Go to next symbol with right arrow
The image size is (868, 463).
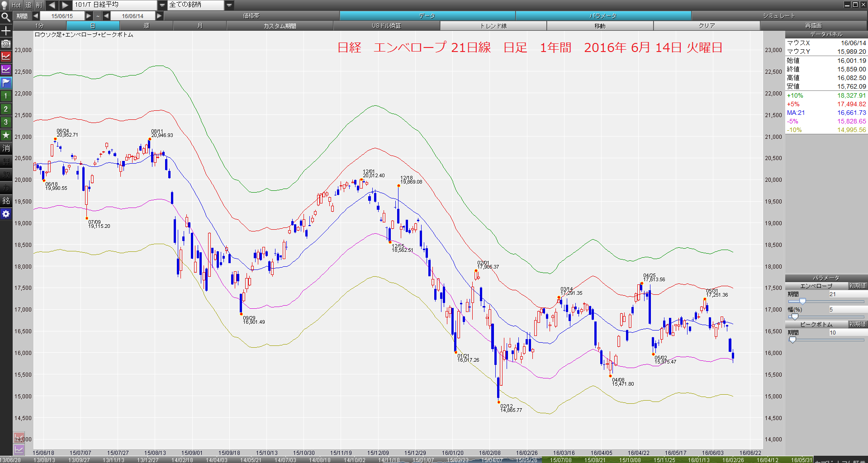[x=65, y=5]
